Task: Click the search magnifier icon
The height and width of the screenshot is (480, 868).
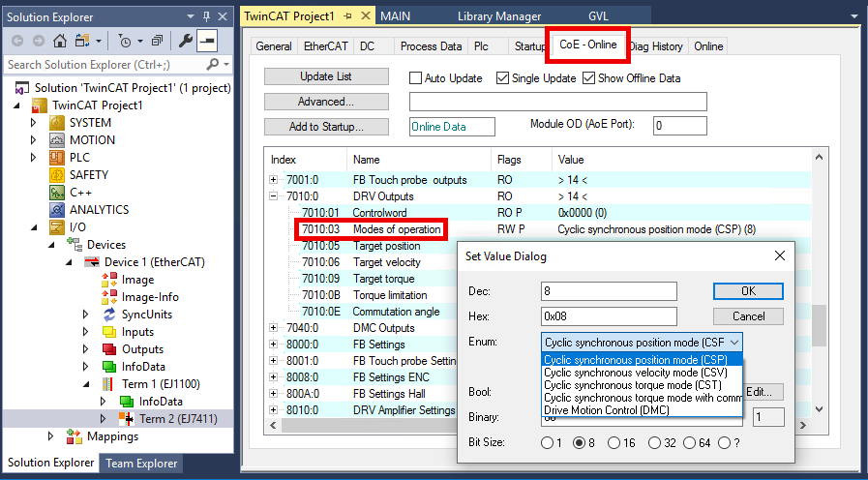Action: (213, 65)
